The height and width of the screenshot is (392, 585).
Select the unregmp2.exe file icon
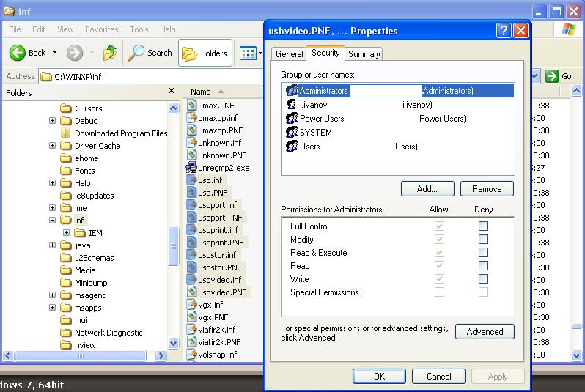[x=191, y=168]
